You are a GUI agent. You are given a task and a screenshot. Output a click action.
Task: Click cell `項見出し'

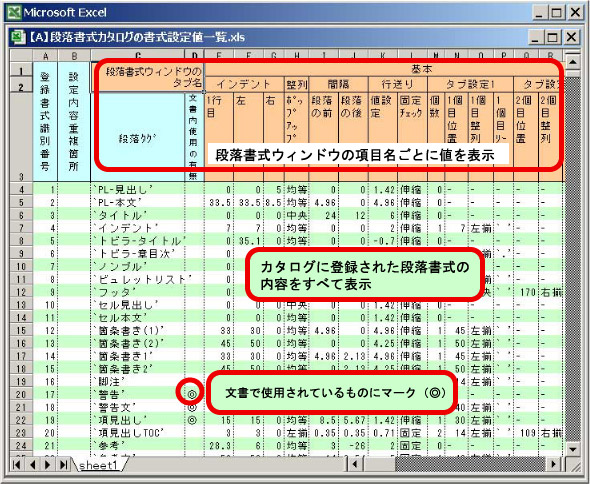point(138,420)
